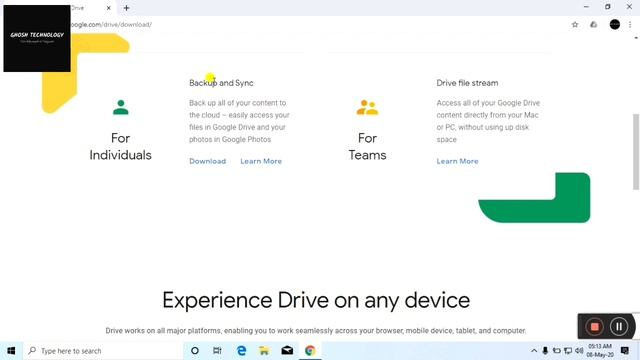Open the Mail app from the taskbar
The width and height of the screenshot is (640, 360).
(x=287, y=351)
